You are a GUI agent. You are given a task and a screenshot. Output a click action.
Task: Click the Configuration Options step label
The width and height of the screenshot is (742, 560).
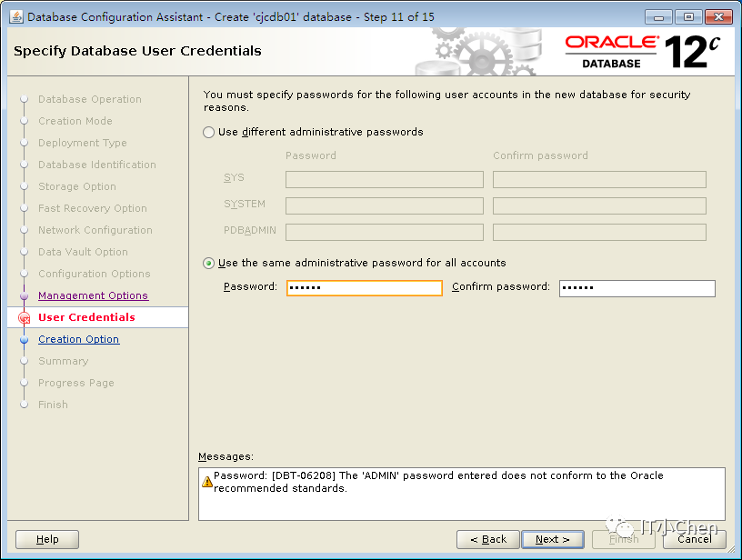point(95,274)
